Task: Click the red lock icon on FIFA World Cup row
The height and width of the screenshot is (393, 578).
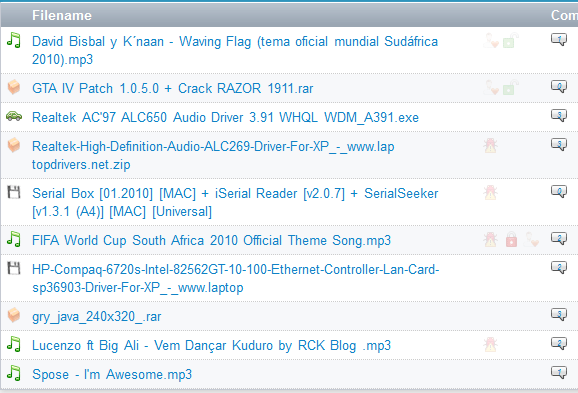Action: point(511,239)
